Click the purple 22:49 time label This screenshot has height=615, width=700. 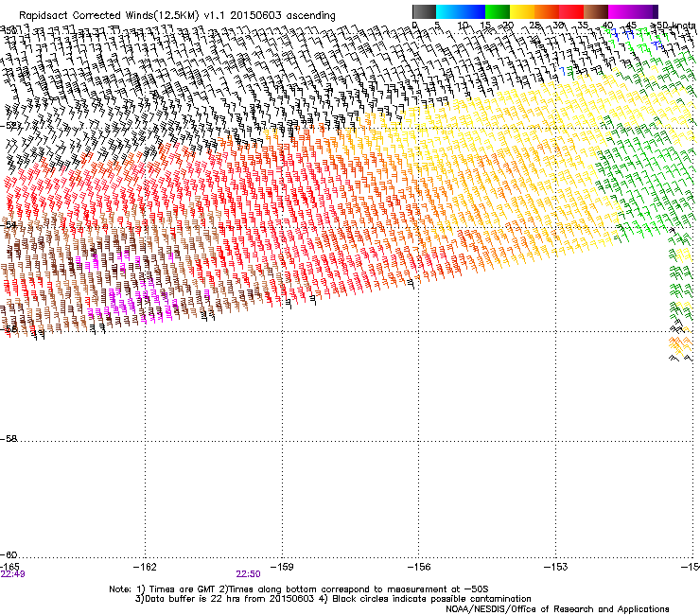pyautogui.click(x=12, y=574)
